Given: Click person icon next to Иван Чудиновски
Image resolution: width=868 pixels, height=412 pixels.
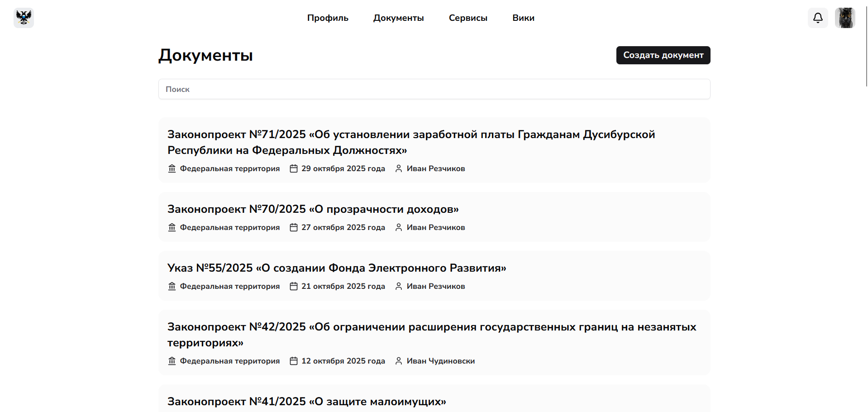Looking at the screenshot, I should point(399,361).
